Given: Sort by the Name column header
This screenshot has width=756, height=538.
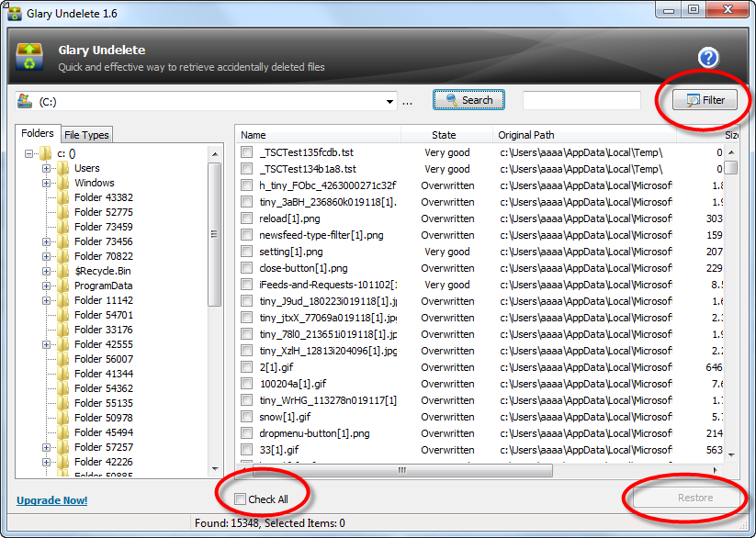Looking at the screenshot, I should (319, 135).
